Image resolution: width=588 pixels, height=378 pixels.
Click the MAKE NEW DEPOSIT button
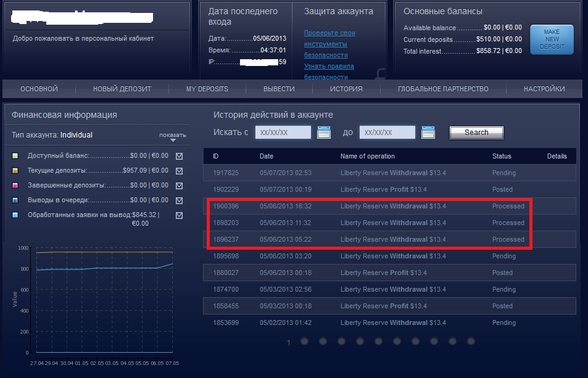click(552, 39)
